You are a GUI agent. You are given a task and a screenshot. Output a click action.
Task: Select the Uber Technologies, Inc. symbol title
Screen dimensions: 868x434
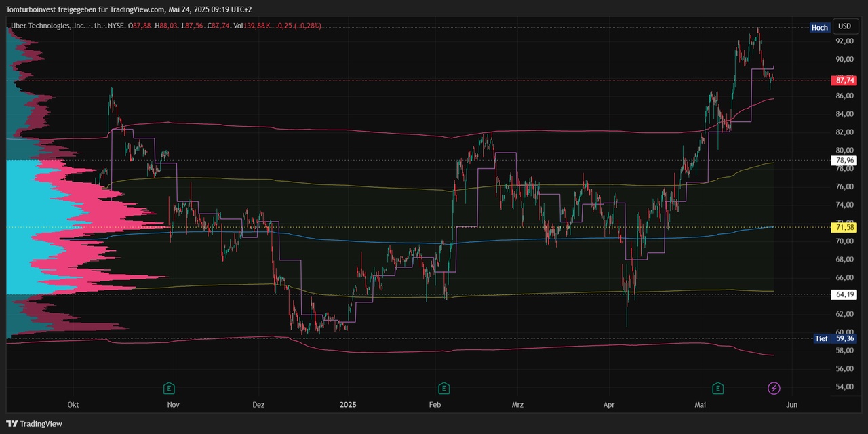(x=48, y=26)
